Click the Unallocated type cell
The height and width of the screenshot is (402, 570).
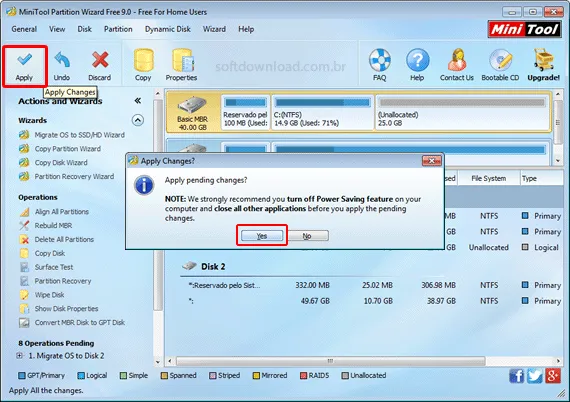[x=489, y=248]
